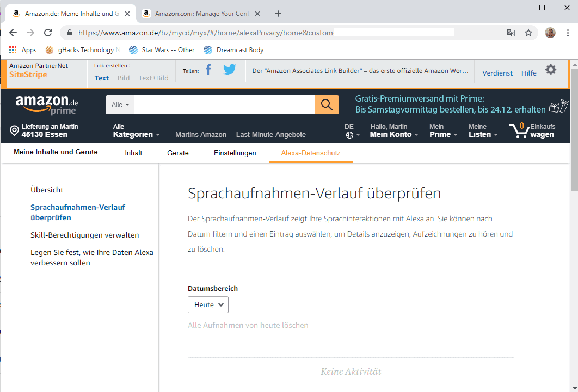Open the translate page icon in address bar
The width and height of the screenshot is (578, 392).
(511, 33)
